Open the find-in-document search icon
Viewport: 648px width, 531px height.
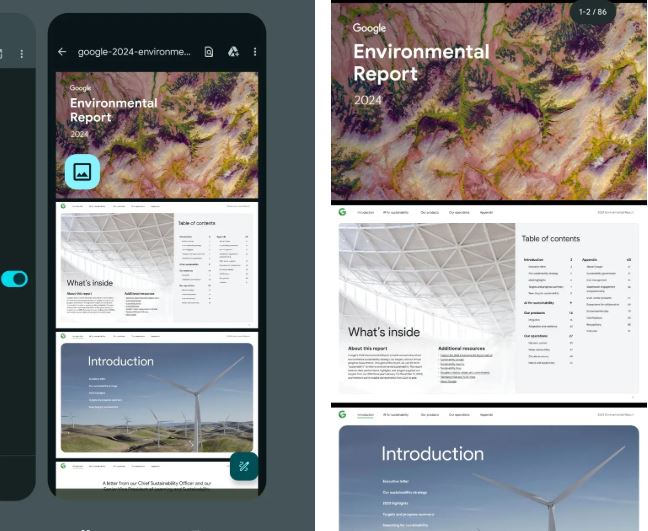pos(209,52)
